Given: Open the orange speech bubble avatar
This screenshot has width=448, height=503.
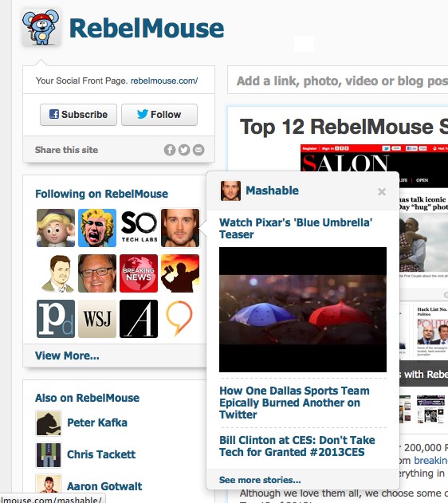Looking at the screenshot, I should (x=180, y=319).
